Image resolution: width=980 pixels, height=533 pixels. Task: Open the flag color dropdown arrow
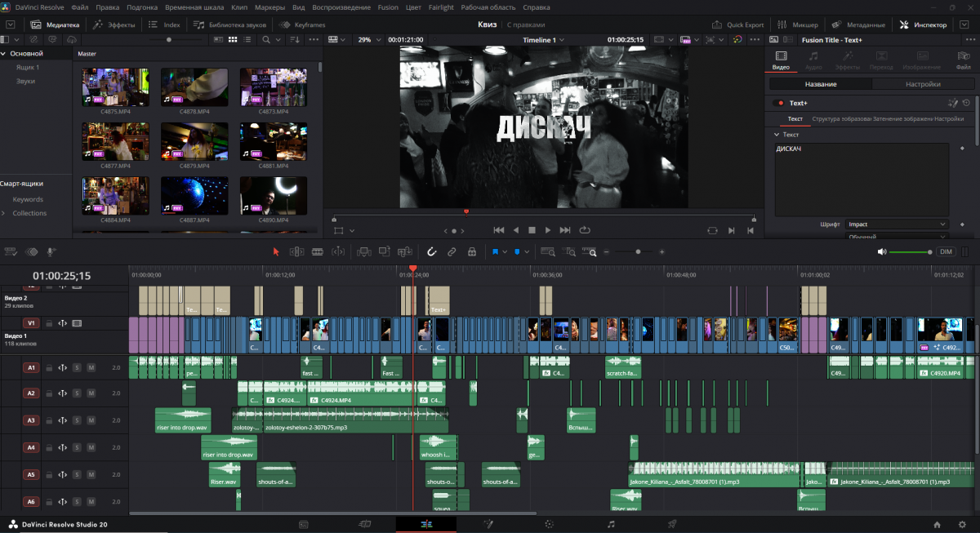coord(504,252)
